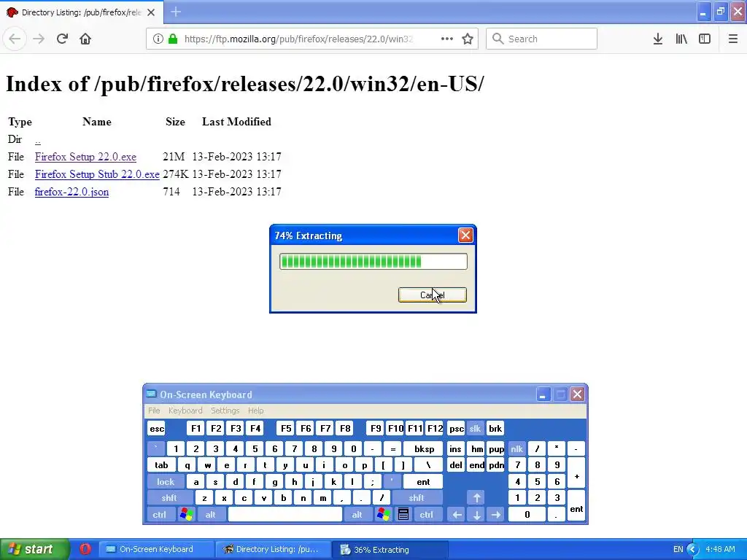Screen dimensions: 747x560
Task: Show sidebars icon in Firefox toolbar
Action: 705,39
